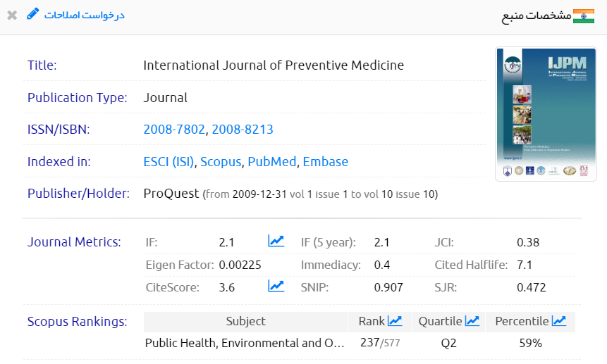The width and height of the screenshot is (607, 364).
Task: Click the pencil edit icon
Action: (x=33, y=14)
